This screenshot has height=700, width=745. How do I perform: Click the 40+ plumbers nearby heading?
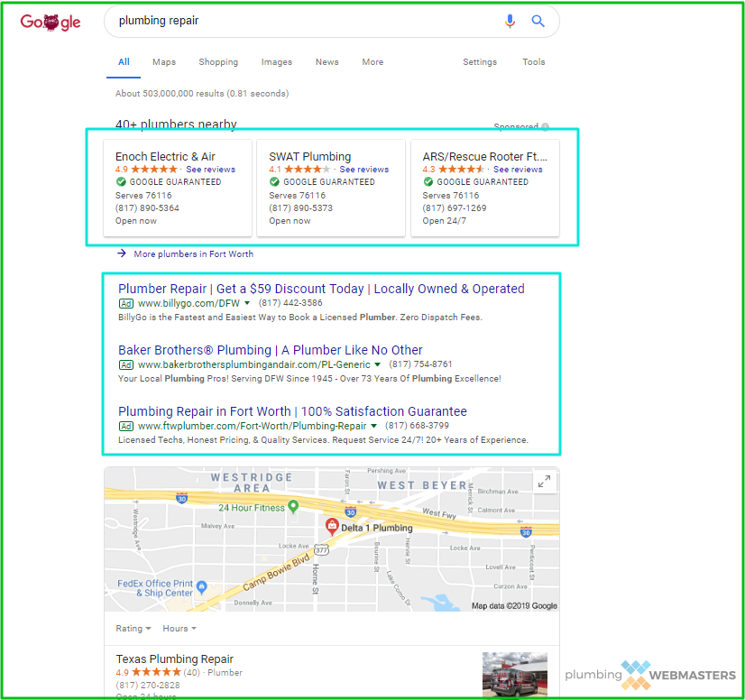(176, 124)
